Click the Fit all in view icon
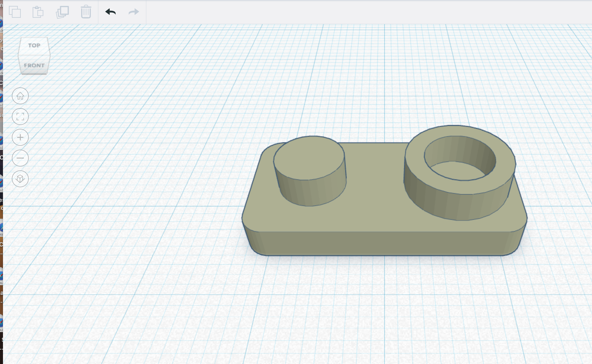This screenshot has width=592, height=364. (x=20, y=117)
